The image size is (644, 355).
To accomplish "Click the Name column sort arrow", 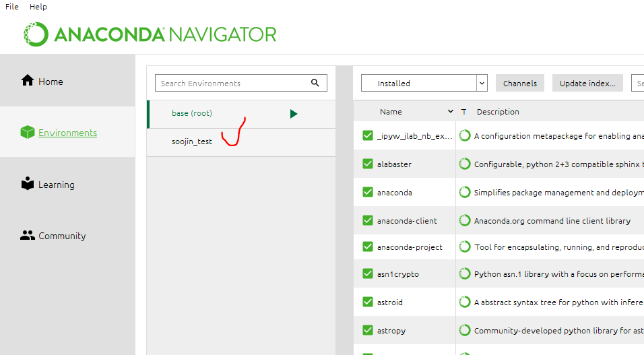I will [x=451, y=111].
